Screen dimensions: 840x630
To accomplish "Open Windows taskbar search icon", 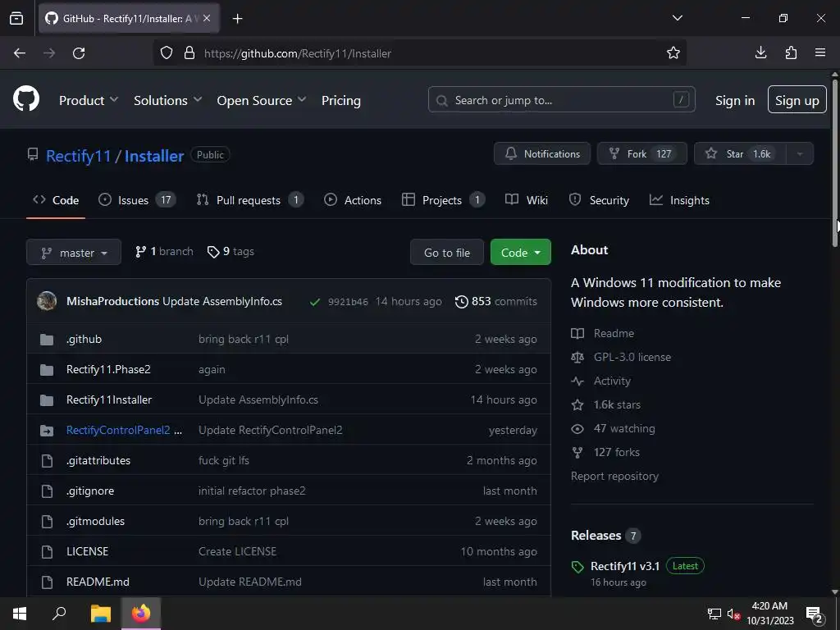I will click(x=59, y=614).
